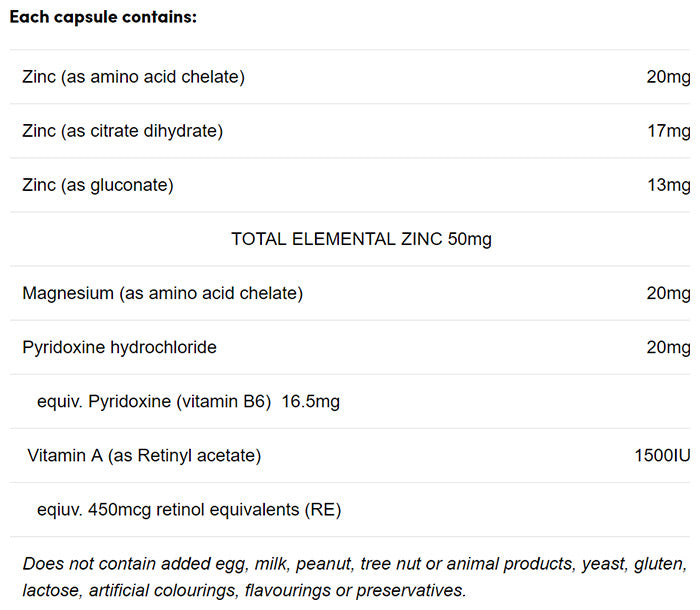
Task: Click the 'Does not contain added egg' sentence
Action: [x=354, y=564]
